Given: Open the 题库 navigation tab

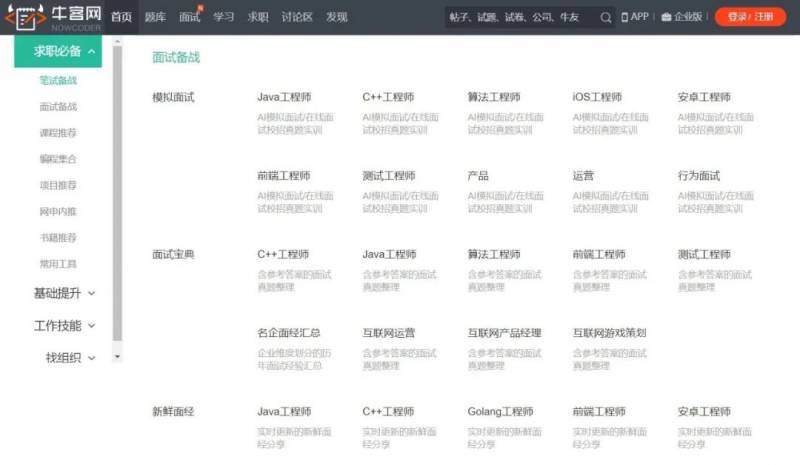Looking at the screenshot, I should (x=155, y=17).
